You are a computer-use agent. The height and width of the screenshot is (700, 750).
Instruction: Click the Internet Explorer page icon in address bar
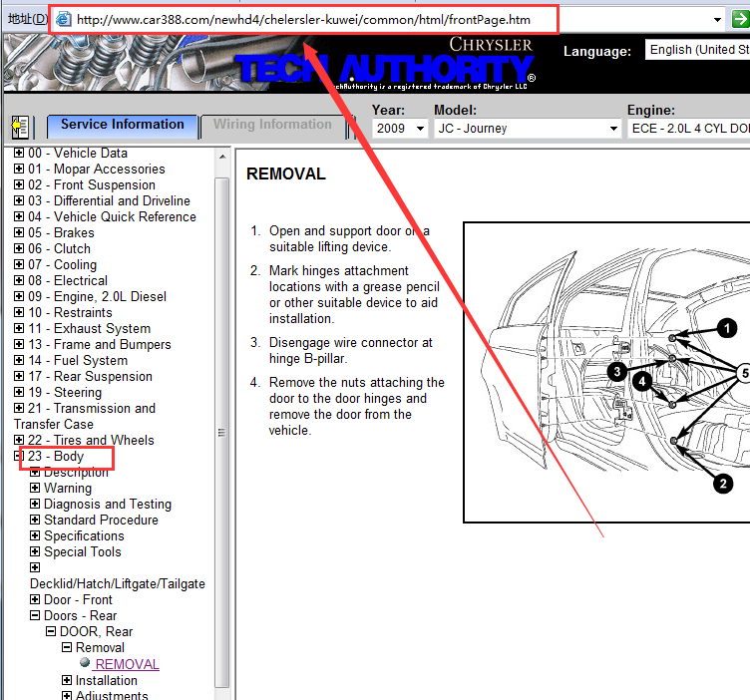64,20
